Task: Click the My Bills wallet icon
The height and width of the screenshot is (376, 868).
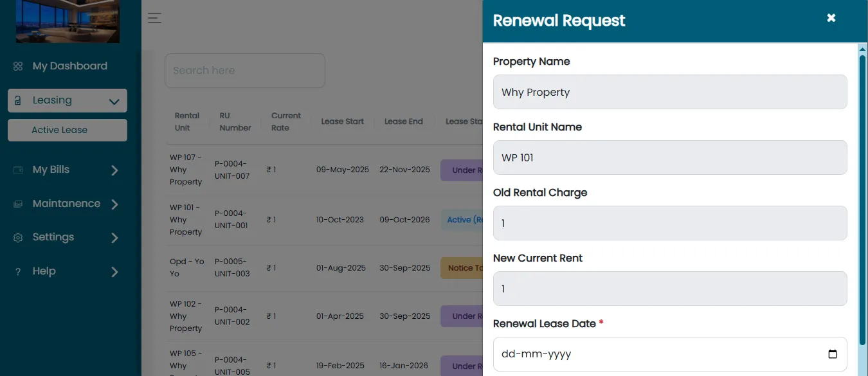Action: click(x=18, y=170)
